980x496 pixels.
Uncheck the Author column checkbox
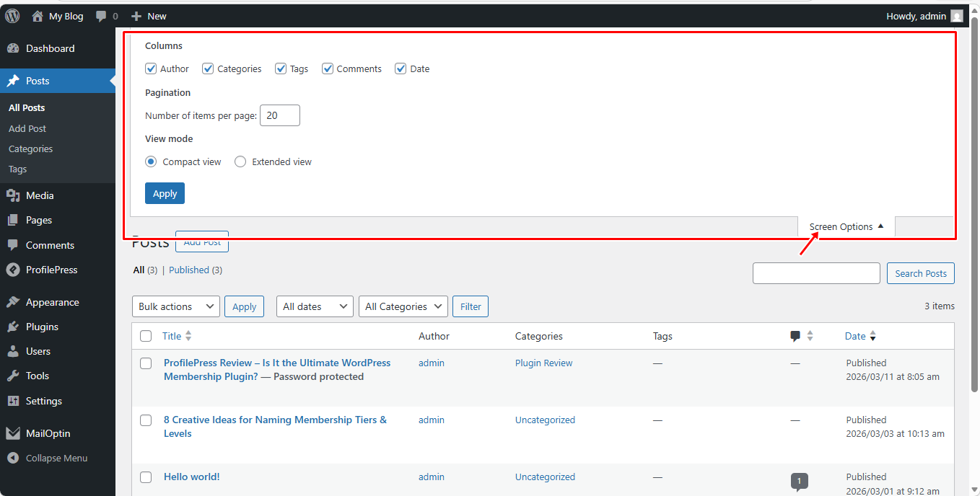151,68
